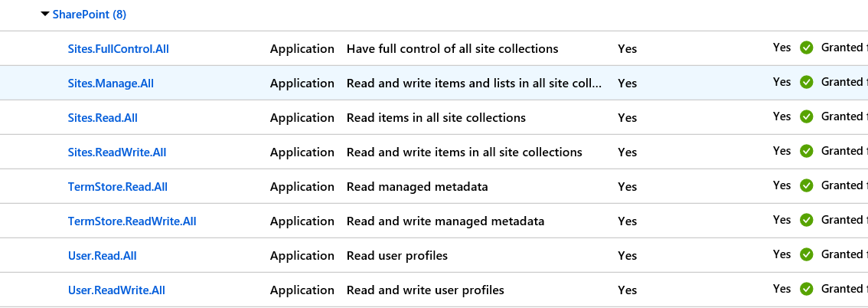Viewport: 868px width, 308px height.
Task: Click the green granted checkmark for Sites.FullControl.All
Action: pos(807,48)
